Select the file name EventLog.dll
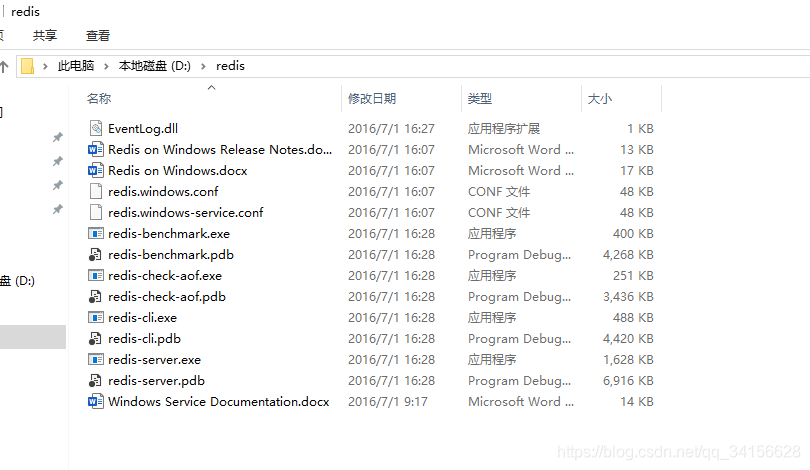Screen dimensions: 810x470 (x=143, y=128)
